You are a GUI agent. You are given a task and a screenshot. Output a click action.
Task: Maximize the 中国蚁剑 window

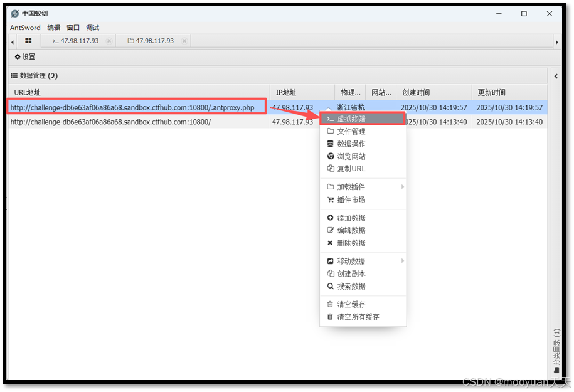tap(524, 14)
